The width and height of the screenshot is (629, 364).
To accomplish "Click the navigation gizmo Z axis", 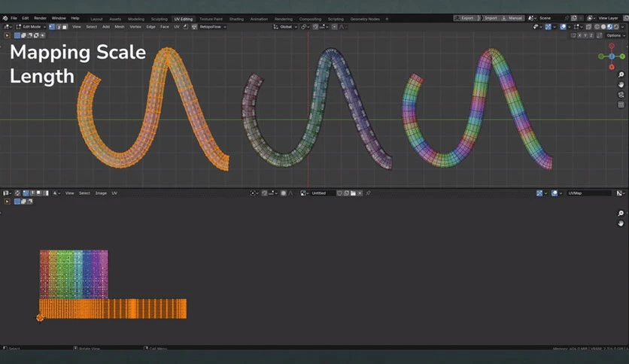I will point(612,56).
